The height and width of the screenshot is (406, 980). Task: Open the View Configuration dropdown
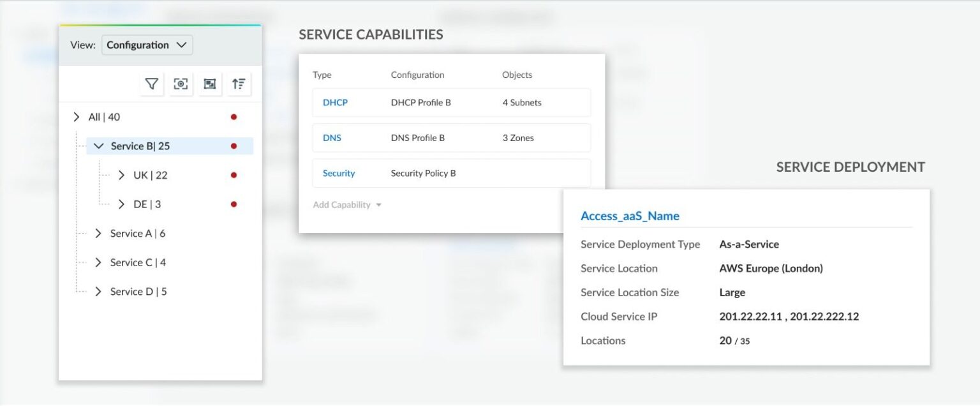pos(147,45)
